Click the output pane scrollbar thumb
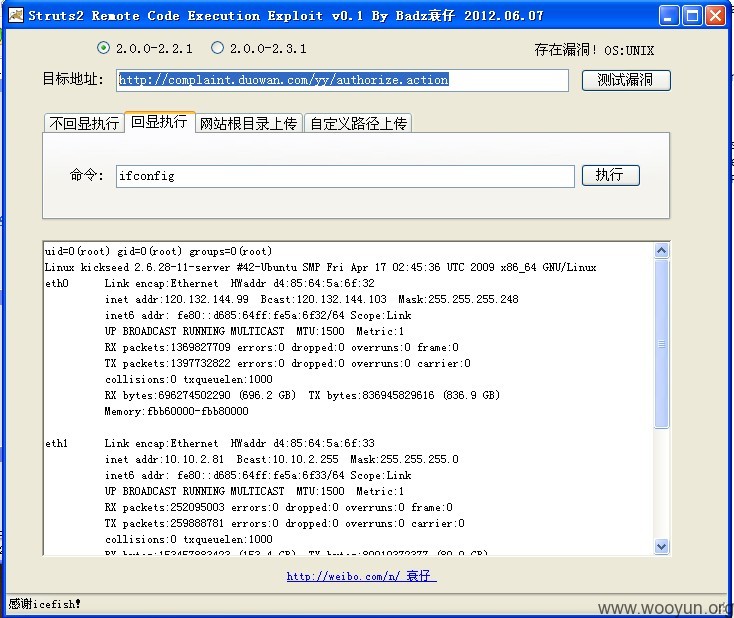 pos(661,344)
